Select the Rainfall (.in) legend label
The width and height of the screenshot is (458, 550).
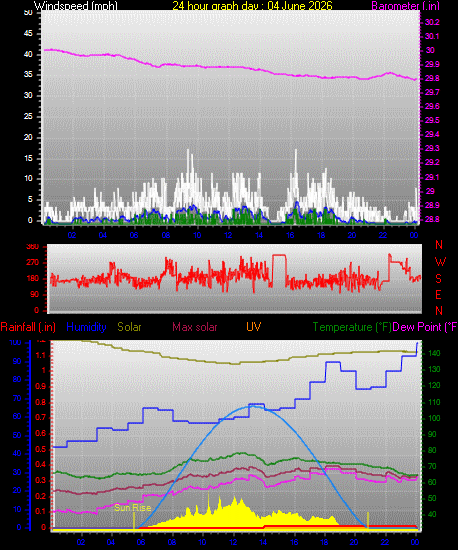point(28,327)
